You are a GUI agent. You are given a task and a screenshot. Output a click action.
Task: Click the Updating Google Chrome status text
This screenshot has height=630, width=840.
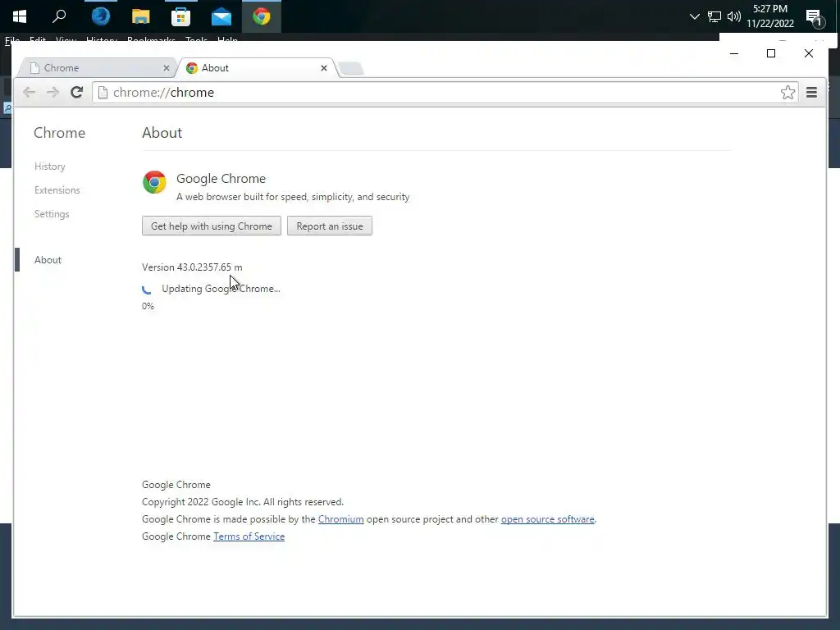pos(221,289)
